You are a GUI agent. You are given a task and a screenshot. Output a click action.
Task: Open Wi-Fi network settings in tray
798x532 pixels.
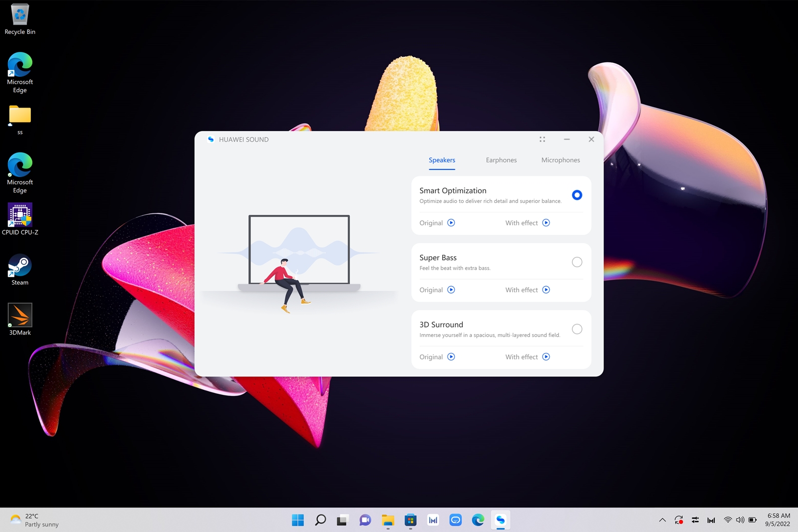tap(728, 520)
